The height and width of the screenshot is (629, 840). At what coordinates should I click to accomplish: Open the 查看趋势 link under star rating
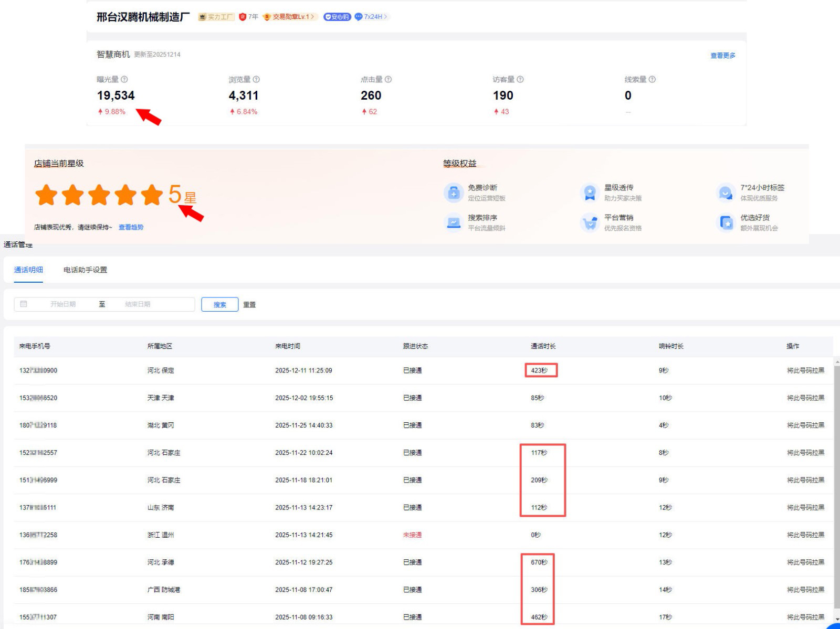(x=131, y=227)
